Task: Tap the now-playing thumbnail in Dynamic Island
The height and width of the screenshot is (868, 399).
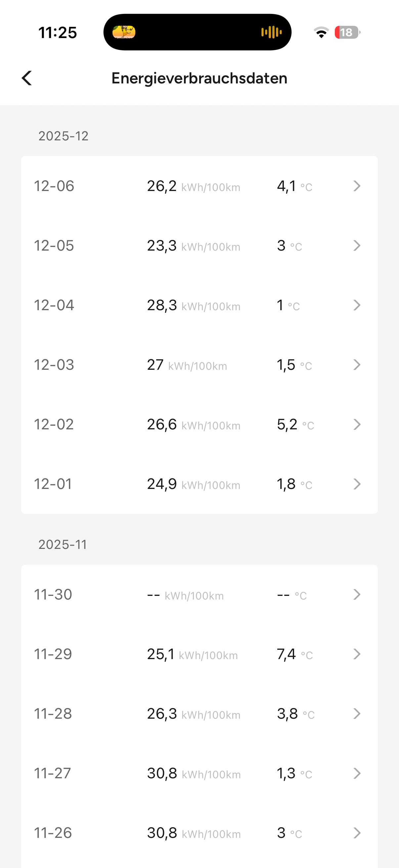Action: (x=124, y=32)
